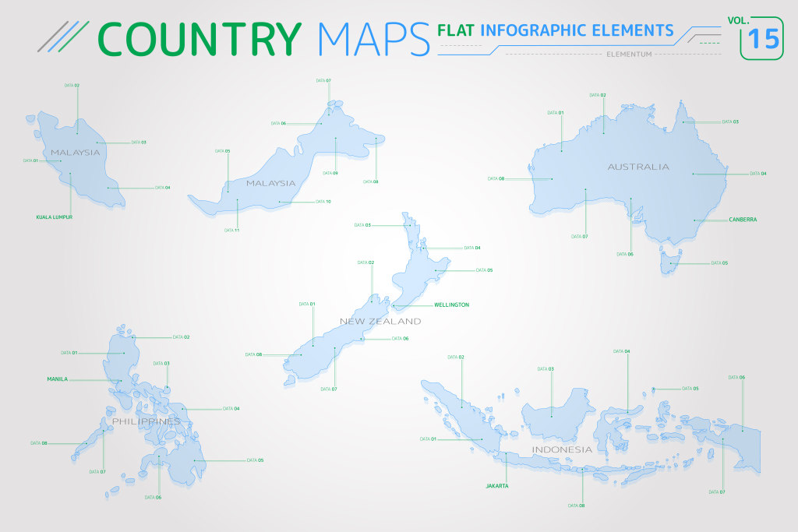
Task: Select the Canberra capital label
Action: 743,220
